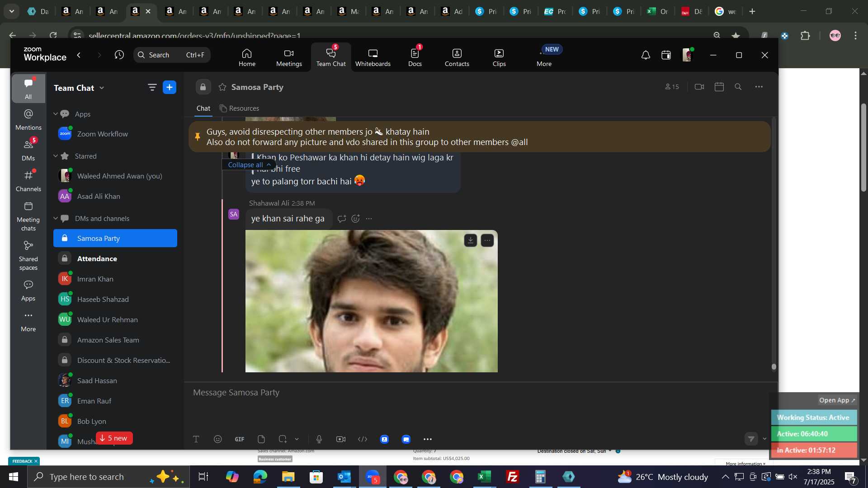Open the GIF picker
This screenshot has height=488, width=868.
point(240,439)
